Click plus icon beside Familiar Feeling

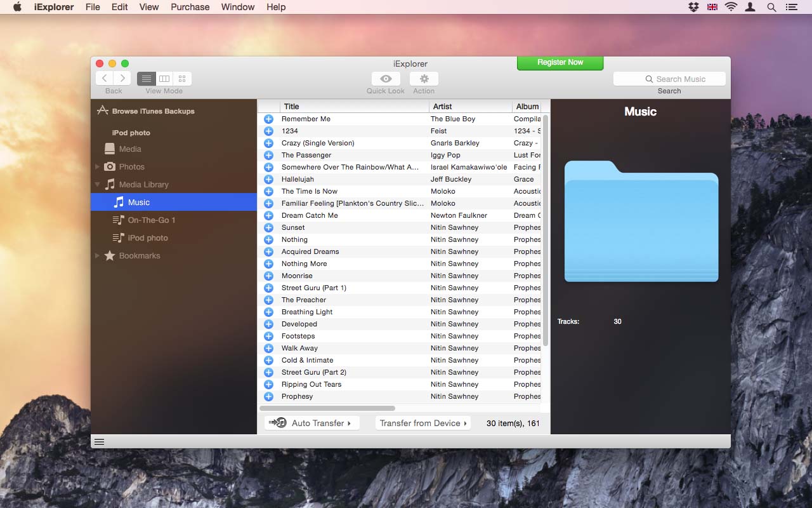point(268,203)
